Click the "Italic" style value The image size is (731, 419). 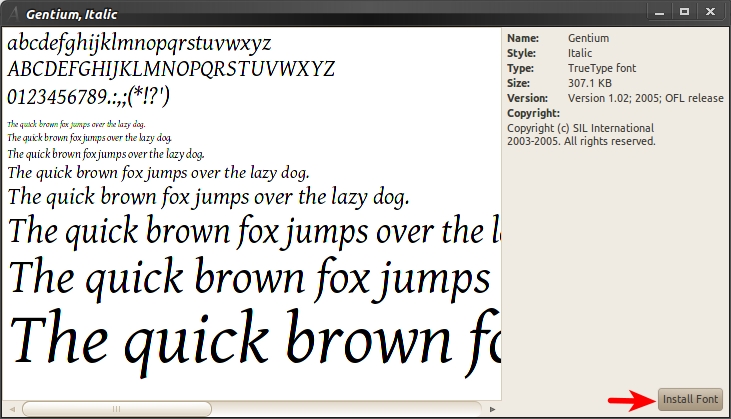580,53
